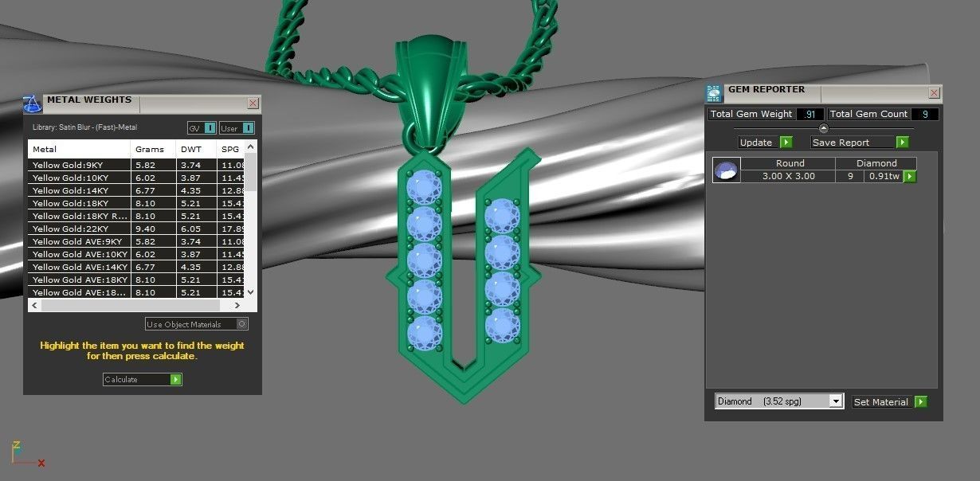The height and width of the screenshot is (481, 980).
Task: Click the metal table vertical scrollbar thumb
Action: (x=251, y=172)
